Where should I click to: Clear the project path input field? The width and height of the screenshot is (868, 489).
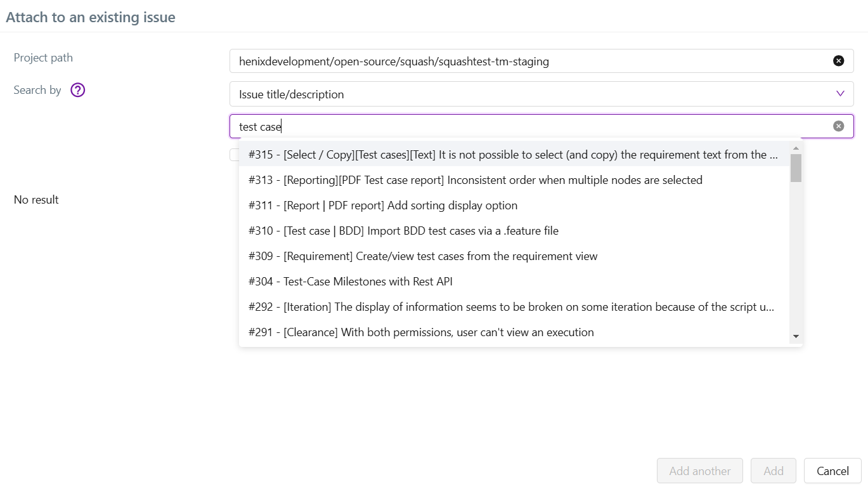point(838,60)
